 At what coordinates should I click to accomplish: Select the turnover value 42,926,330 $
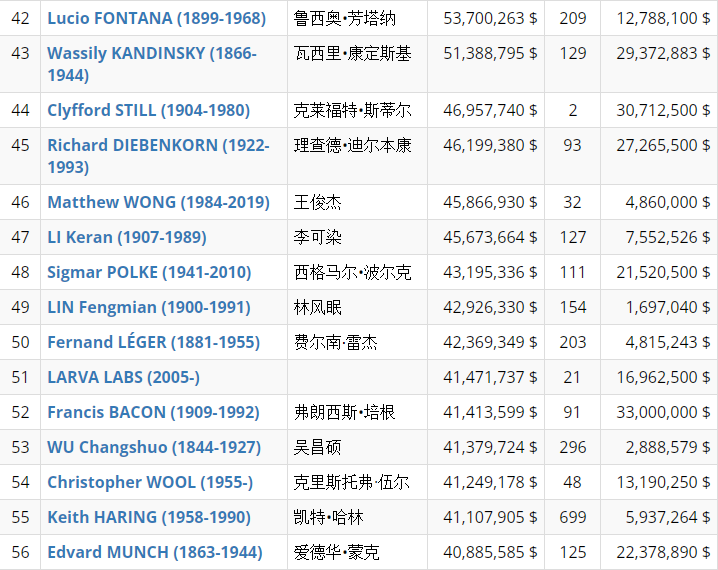490,307
